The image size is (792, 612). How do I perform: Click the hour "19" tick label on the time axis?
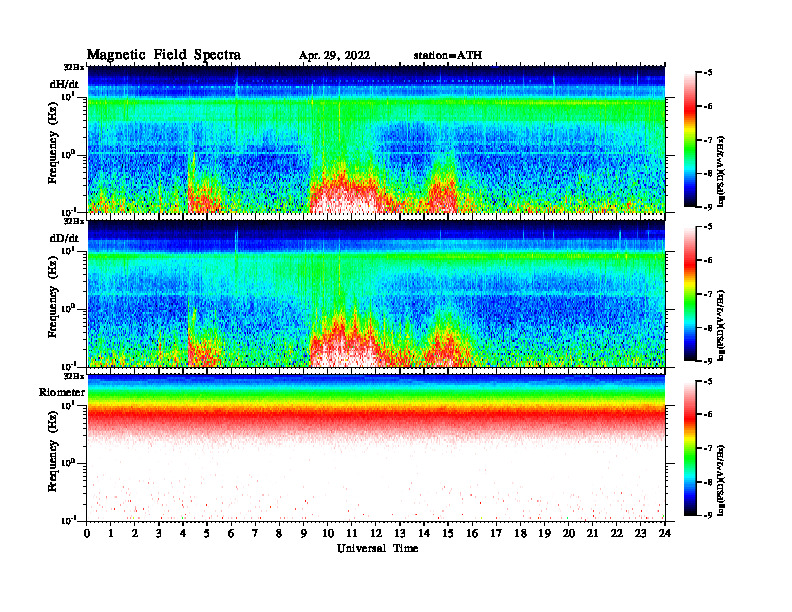pyautogui.click(x=544, y=533)
